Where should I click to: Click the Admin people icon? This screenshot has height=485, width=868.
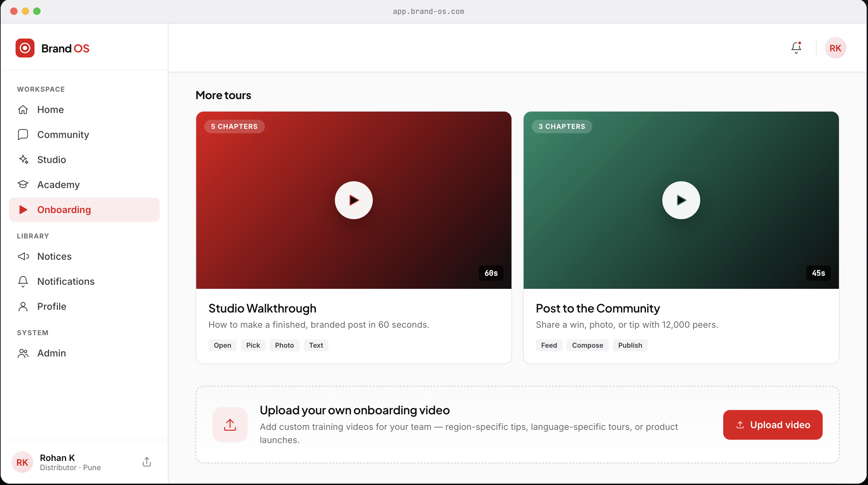[x=23, y=353]
